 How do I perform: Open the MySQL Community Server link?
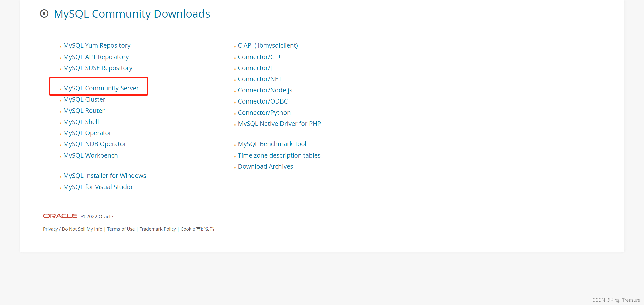pos(101,88)
